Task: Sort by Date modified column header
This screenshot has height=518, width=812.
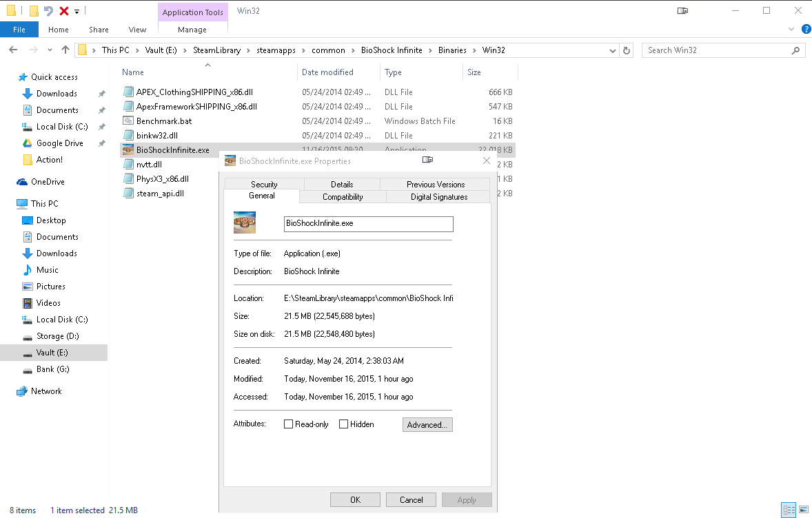Action: pyautogui.click(x=338, y=72)
